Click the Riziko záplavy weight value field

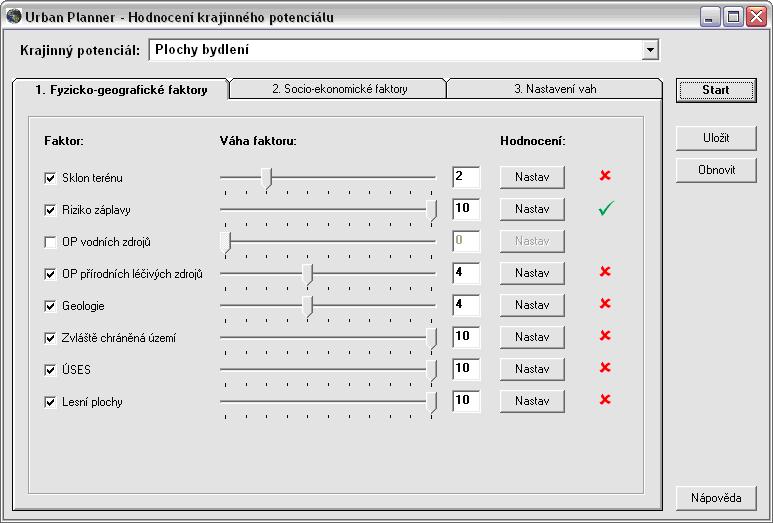click(x=466, y=209)
